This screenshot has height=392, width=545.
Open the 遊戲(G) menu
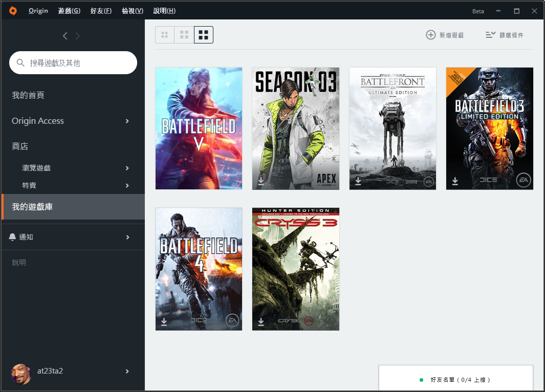point(69,11)
